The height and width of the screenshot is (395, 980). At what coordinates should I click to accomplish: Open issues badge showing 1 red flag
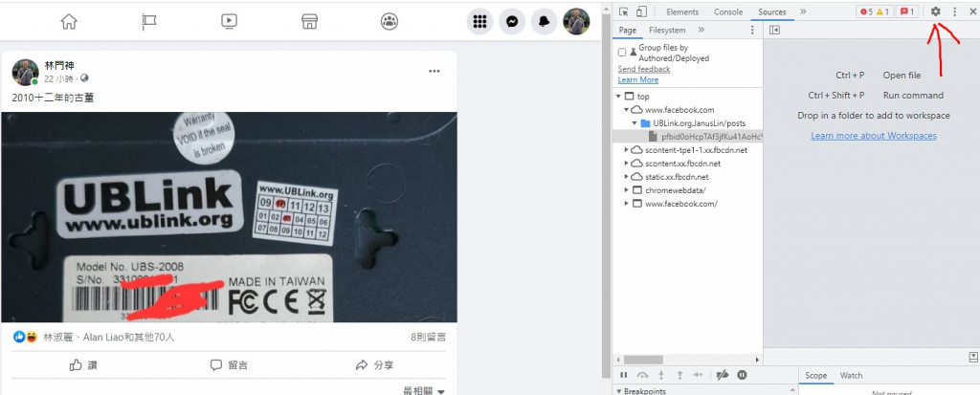click(907, 11)
